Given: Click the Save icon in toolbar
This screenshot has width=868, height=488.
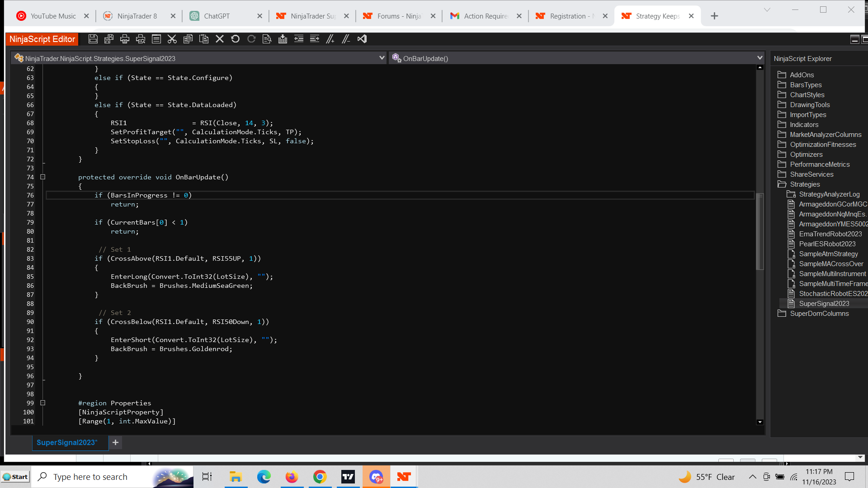Looking at the screenshot, I should click(x=93, y=39).
